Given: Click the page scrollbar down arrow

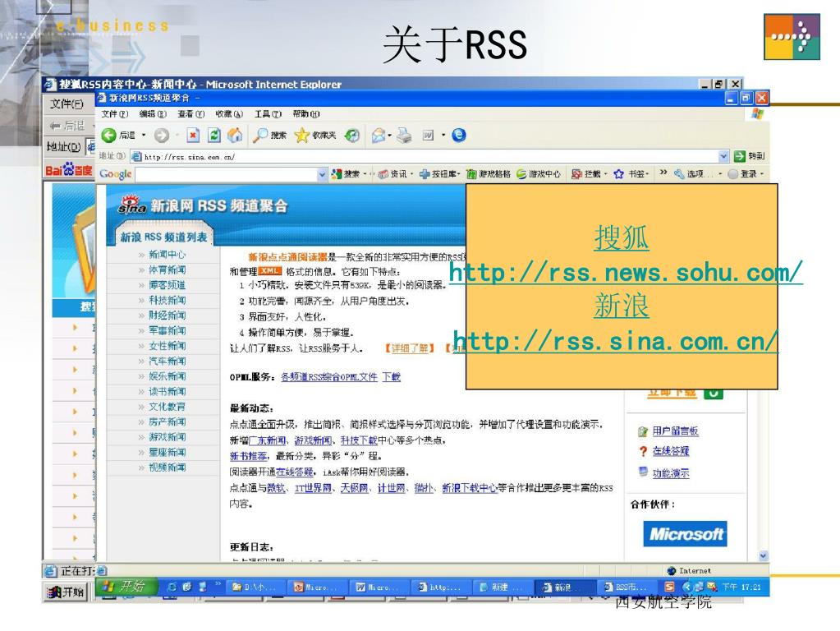Looking at the screenshot, I should pos(764,556).
